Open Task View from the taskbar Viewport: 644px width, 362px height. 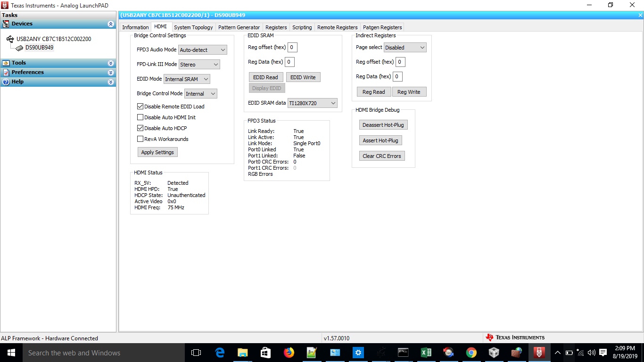click(x=196, y=353)
